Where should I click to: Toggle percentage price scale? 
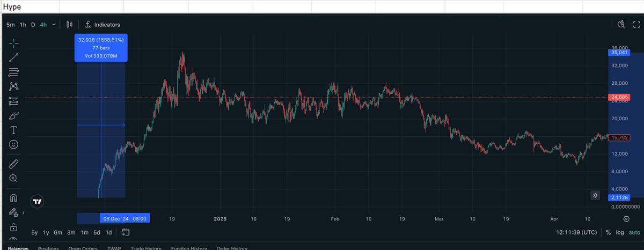608,232
